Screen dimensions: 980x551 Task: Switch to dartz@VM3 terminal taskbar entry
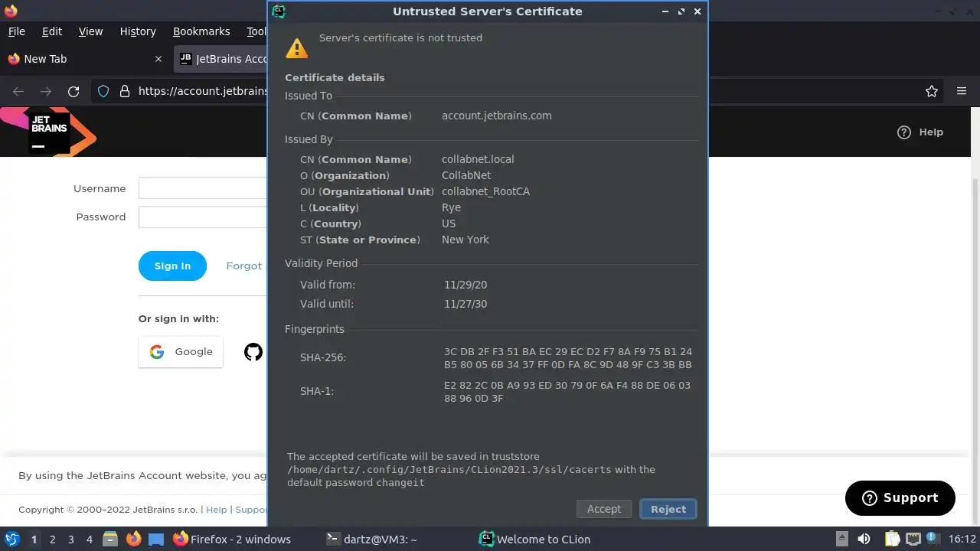(x=371, y=539)
